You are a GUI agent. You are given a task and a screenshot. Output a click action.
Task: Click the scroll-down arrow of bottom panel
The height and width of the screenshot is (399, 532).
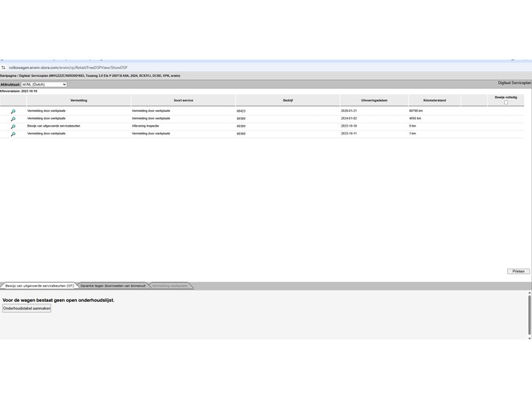(530, 338)
